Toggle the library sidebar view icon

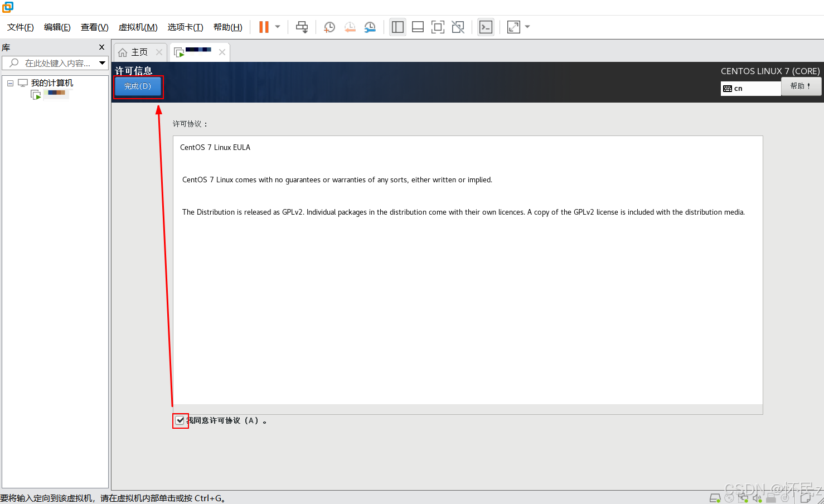pos(398,27)
